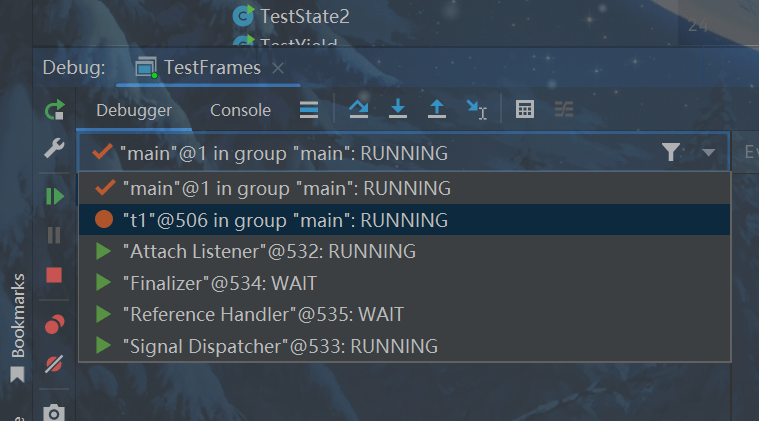Click the thread dump camera icon
This screenshot has width=759, height=421.
tap(54, 411)
